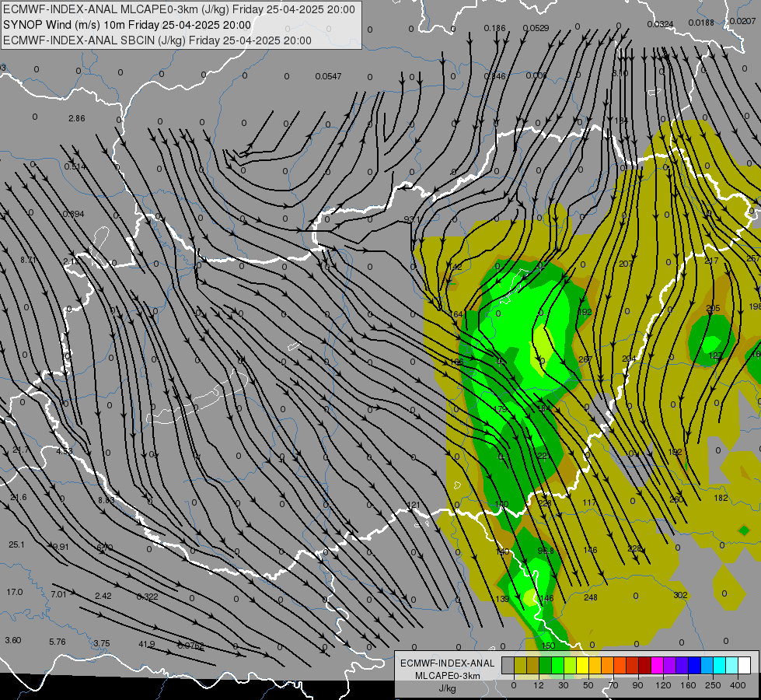Pick the lime legend swatch

(570, 666)
